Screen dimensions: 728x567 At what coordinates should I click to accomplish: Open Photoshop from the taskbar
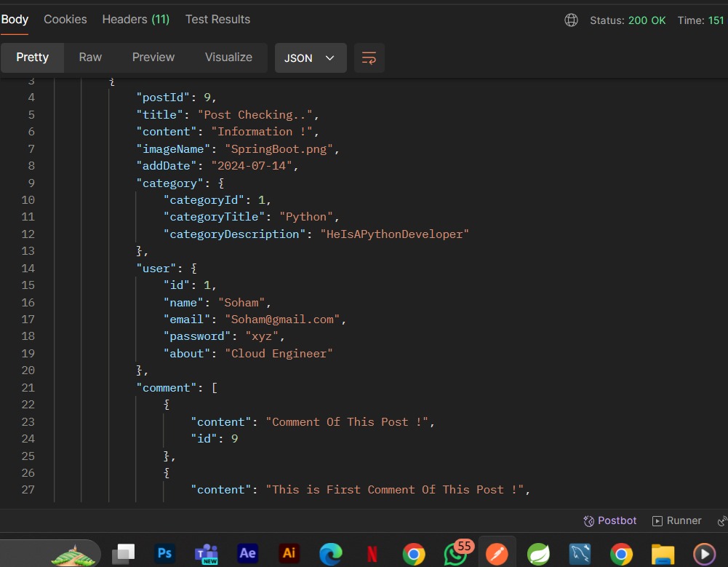coord(164,553)
